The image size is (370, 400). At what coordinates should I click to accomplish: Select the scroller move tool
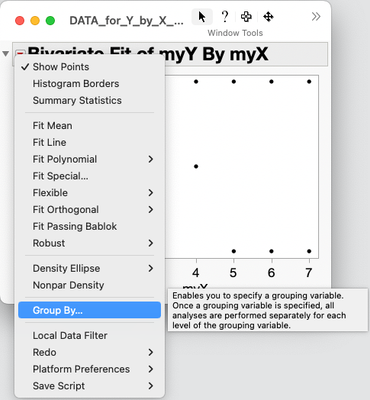point(268,16)
